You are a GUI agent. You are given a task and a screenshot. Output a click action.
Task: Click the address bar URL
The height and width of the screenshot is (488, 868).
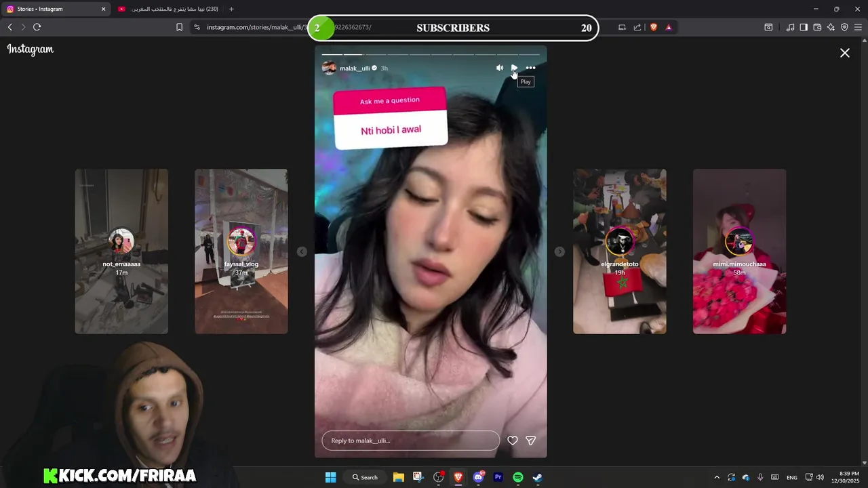coord(290,27)
